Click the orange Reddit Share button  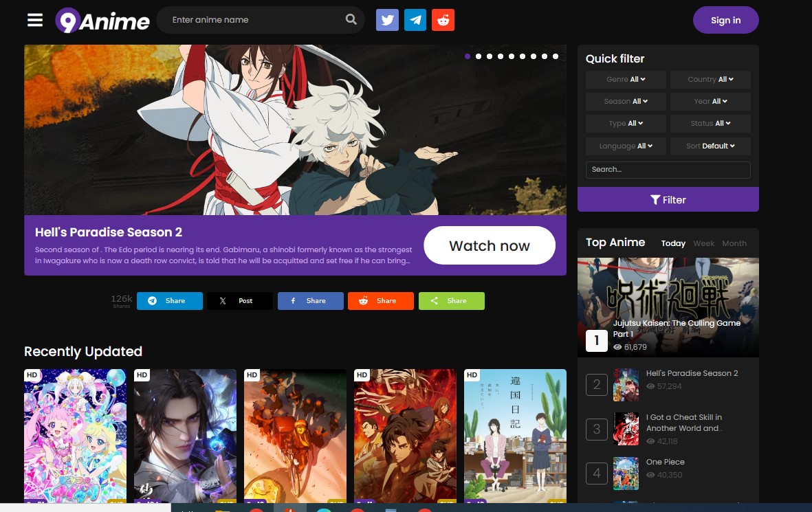tap(381, 301)
